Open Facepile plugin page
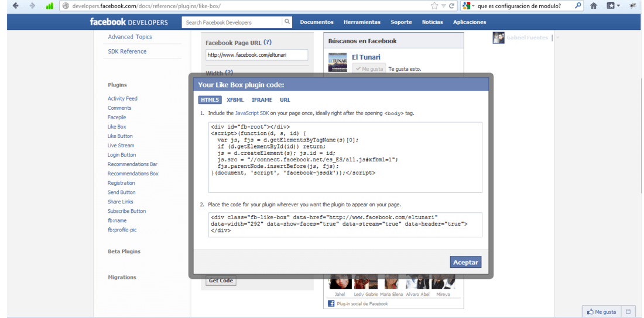 tap(117, 117)
